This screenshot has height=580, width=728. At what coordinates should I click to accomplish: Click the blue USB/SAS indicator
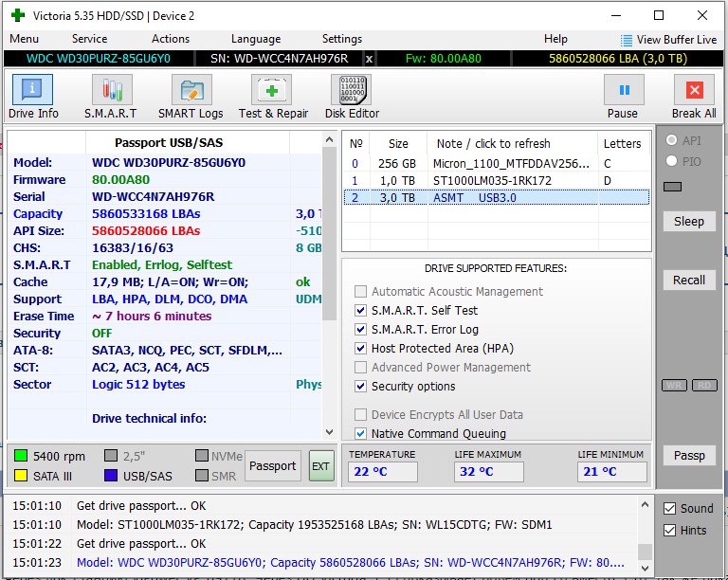(x=111, y=476)
